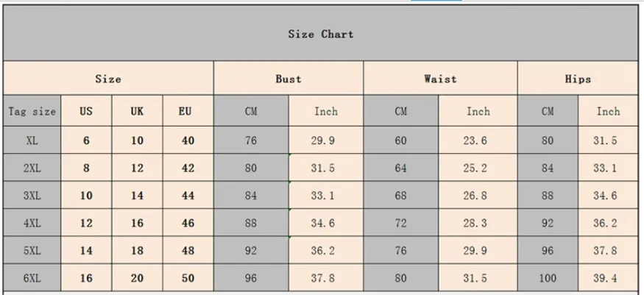Click the 5XL tag size cell

pos(32,250)
